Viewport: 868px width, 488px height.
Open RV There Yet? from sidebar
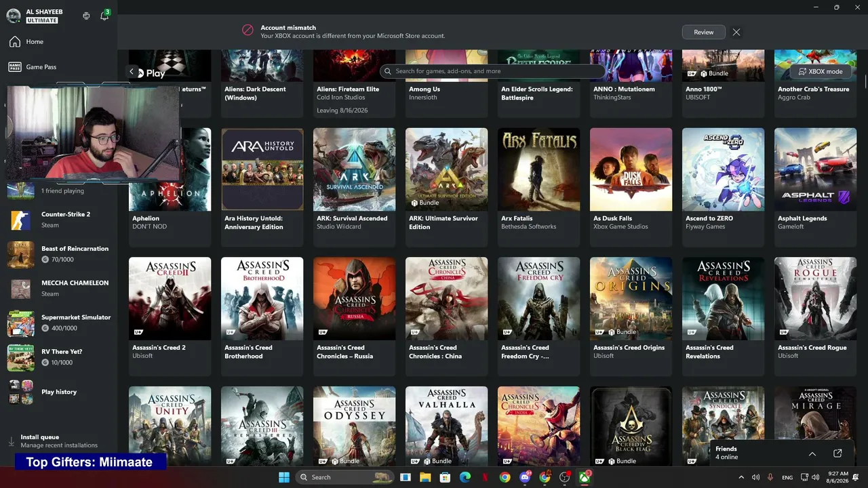[x=58, y=357]
